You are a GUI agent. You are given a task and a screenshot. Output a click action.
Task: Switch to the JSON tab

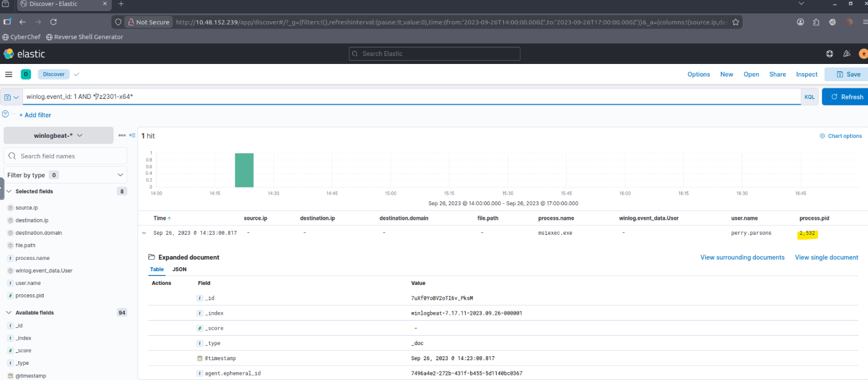point(179,269)
